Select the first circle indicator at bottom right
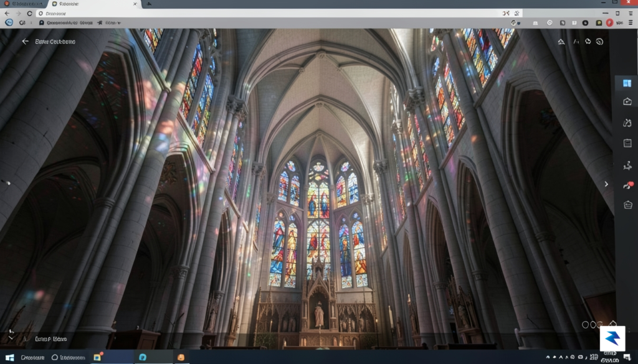The height and width of the screenshot is (364, 638). coord(585,325)
